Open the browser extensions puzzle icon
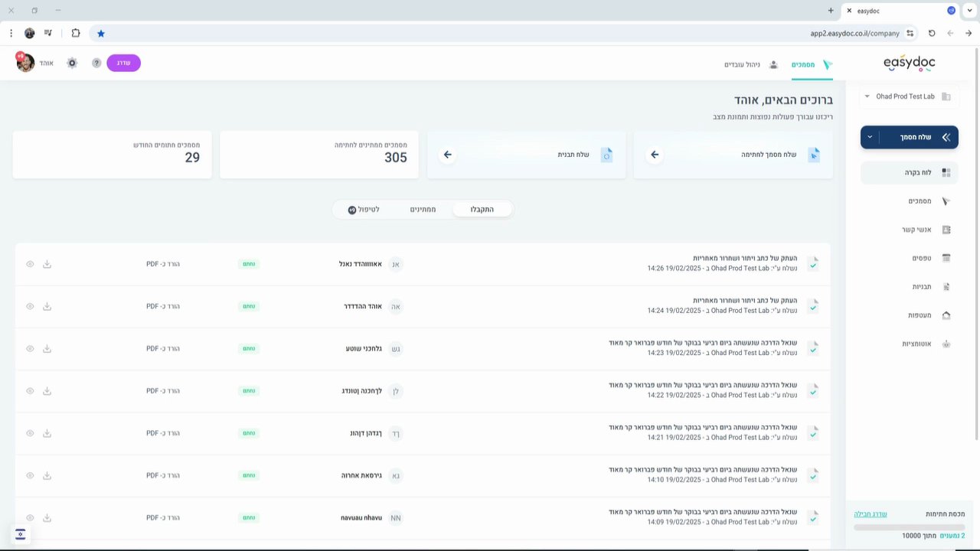 [76, 34]
